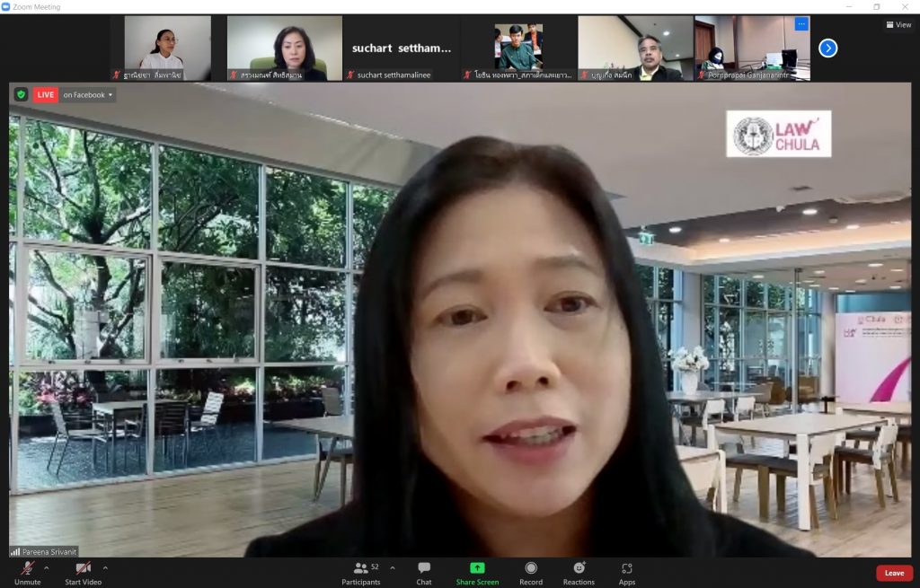Screen dimensions: 920x588
Task: Expand audio options caret beside Unmute
Action: 47,567
